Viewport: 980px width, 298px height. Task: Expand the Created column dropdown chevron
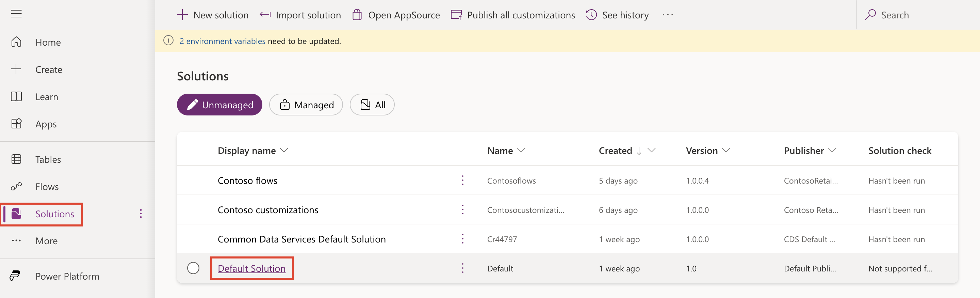(652, 151)
